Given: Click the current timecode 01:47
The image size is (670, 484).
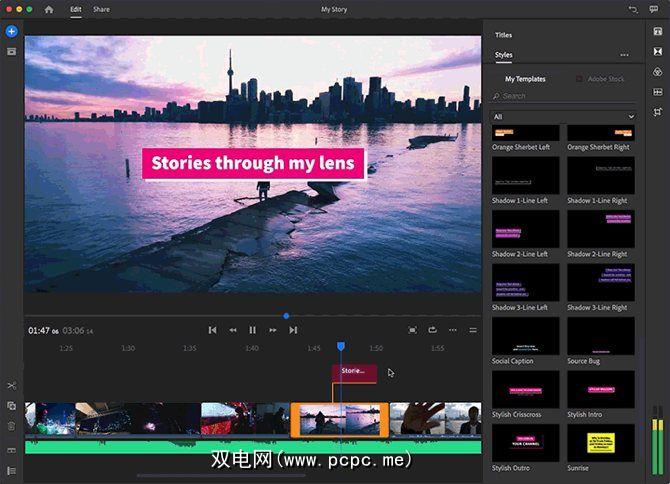Looking at the screenshot, I should 43,331.
